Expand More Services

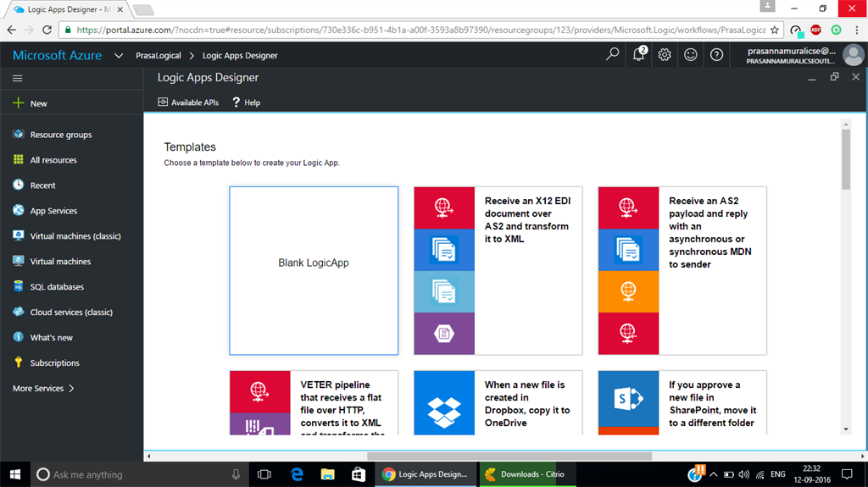click(43, 389)
